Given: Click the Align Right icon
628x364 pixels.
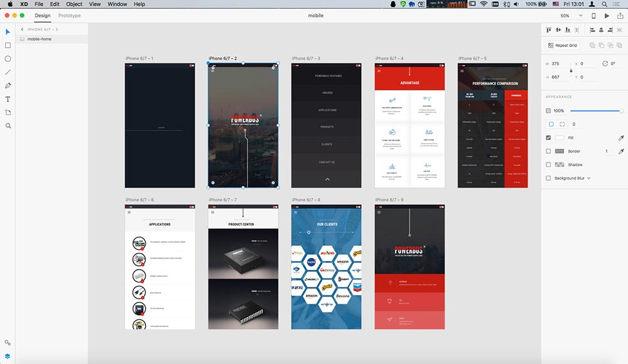Looking at the screenshot, I should 610,30.
